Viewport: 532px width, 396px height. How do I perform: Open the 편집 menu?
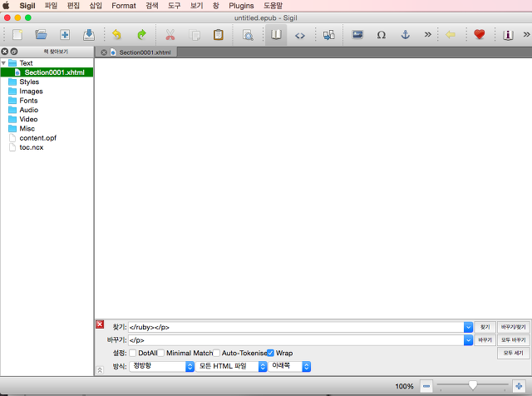(x=73, y=6)
